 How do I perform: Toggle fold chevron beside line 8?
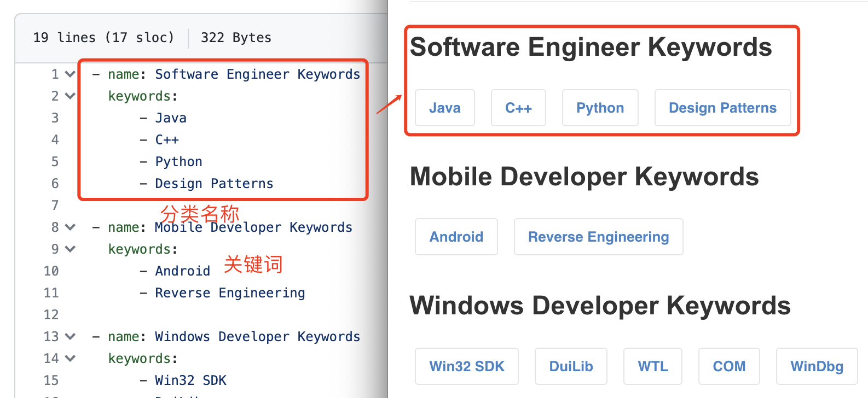click(x=70, y=227)
